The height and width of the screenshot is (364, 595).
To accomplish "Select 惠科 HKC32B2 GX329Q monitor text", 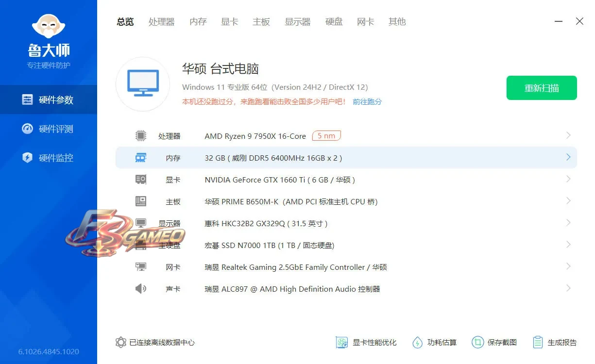I will (266, 224).
